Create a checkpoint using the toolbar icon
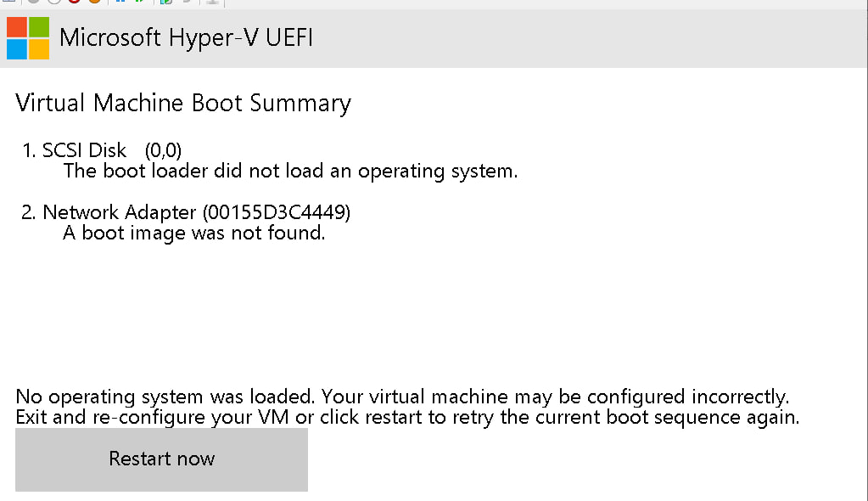The image size is (868, 501). (165, 1)
